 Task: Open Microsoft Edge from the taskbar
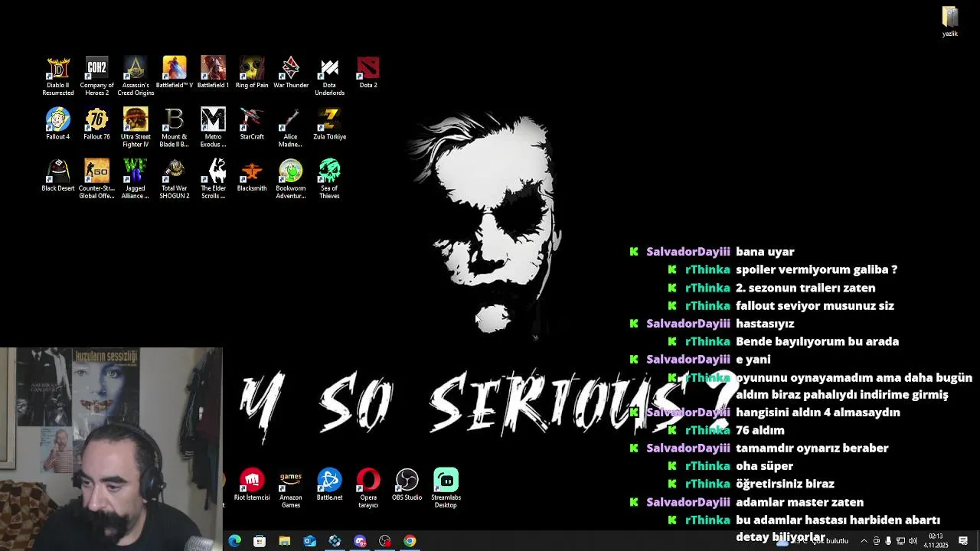pyautogui.click(x=234, y=541)
